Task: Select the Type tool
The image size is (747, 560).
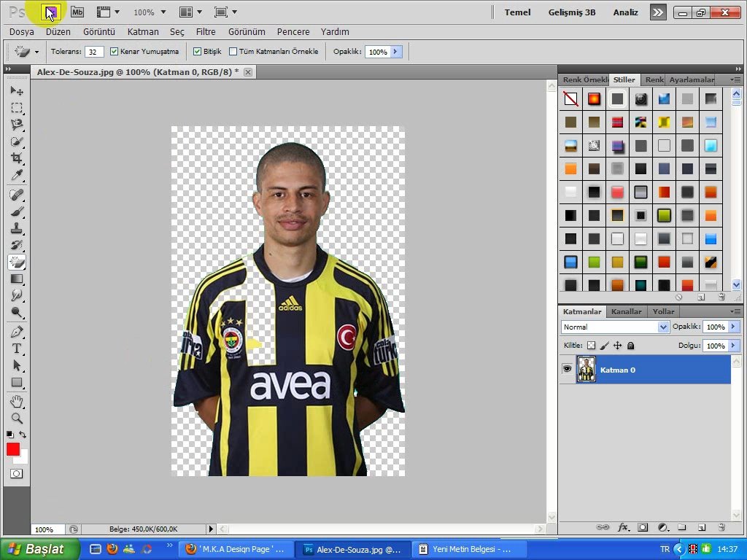Action: [x=17, y=349]
